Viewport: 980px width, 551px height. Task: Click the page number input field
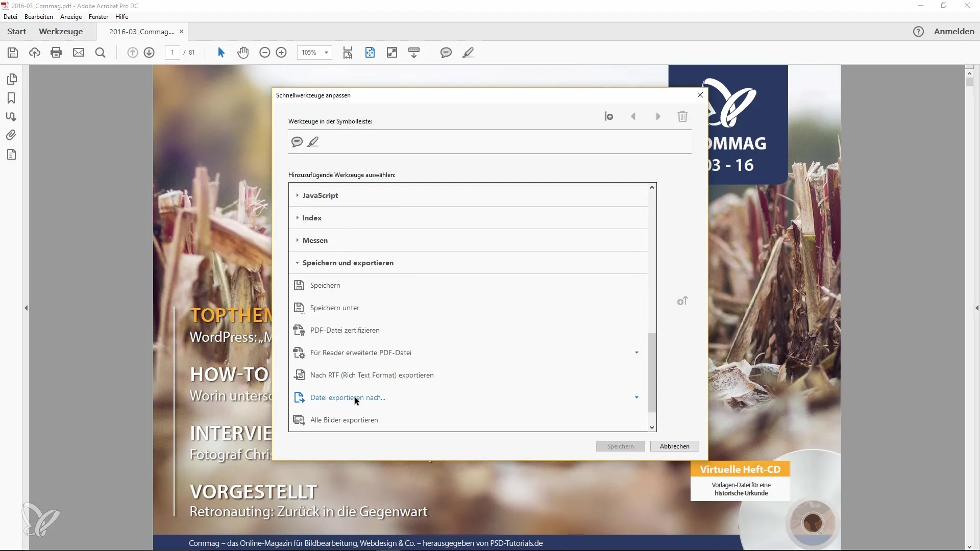[x=173, y=53]
